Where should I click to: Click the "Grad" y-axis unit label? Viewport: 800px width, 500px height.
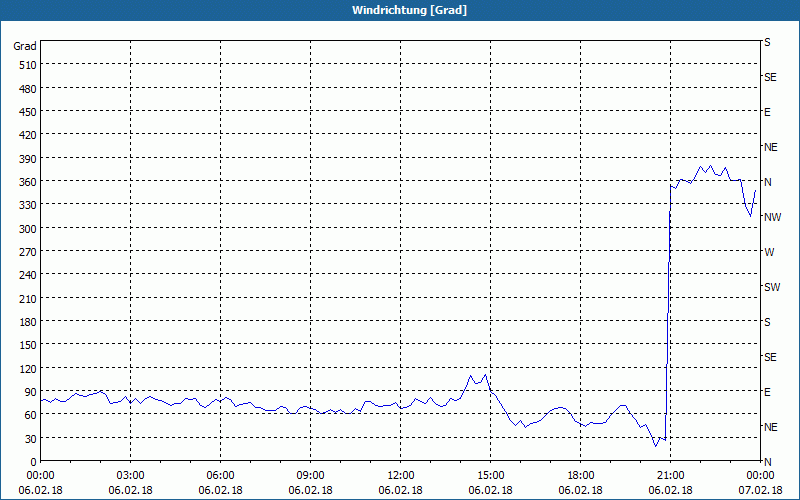(x=25, y=46)
